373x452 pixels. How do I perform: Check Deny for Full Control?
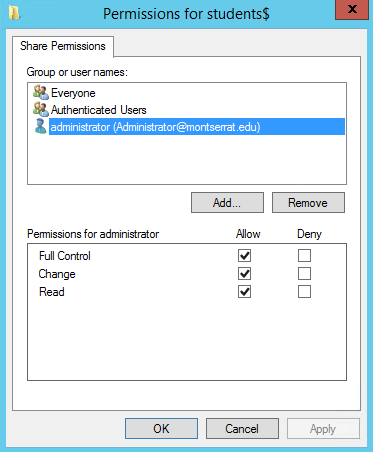tap(304, 256)
